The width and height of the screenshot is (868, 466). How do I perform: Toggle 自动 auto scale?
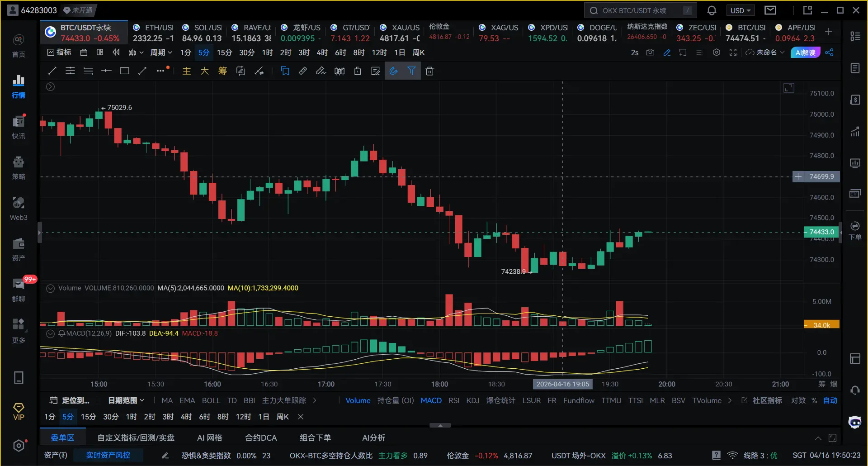pyautogui.click(x=830, y=400)
